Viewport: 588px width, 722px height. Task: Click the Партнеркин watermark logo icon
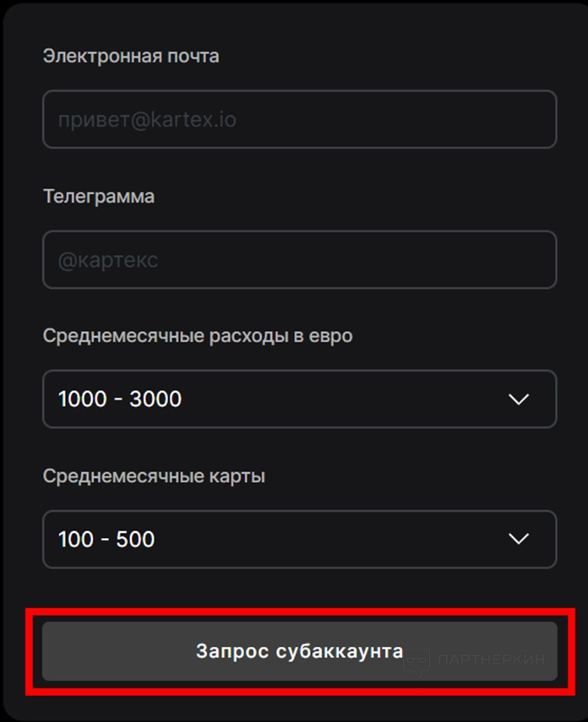417,661
